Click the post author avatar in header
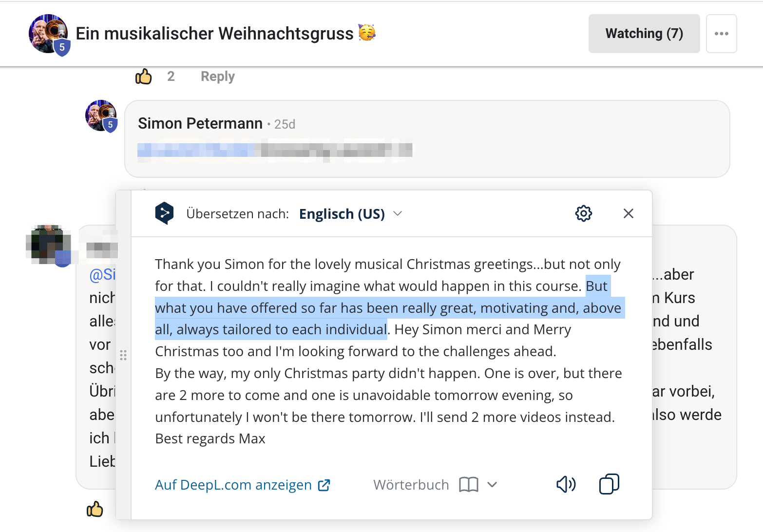Image resolution: width=763 pixels, height=532 pixels. tap(48, 34)
